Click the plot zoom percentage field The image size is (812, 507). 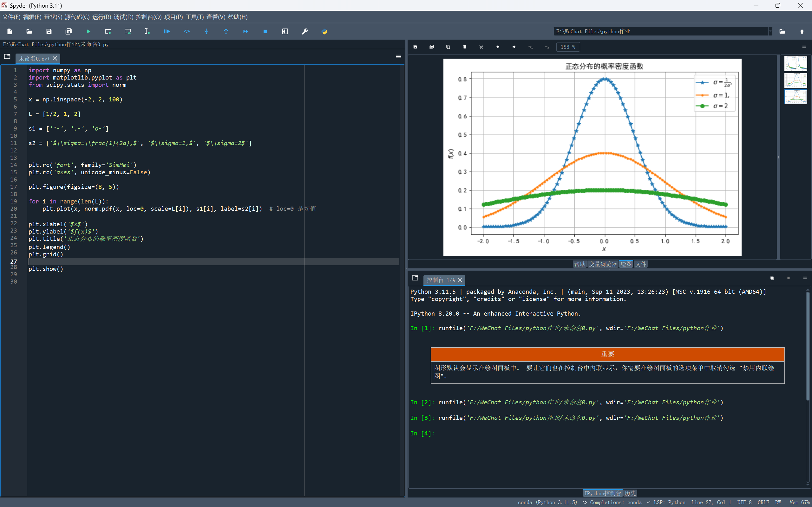(568, 47)
